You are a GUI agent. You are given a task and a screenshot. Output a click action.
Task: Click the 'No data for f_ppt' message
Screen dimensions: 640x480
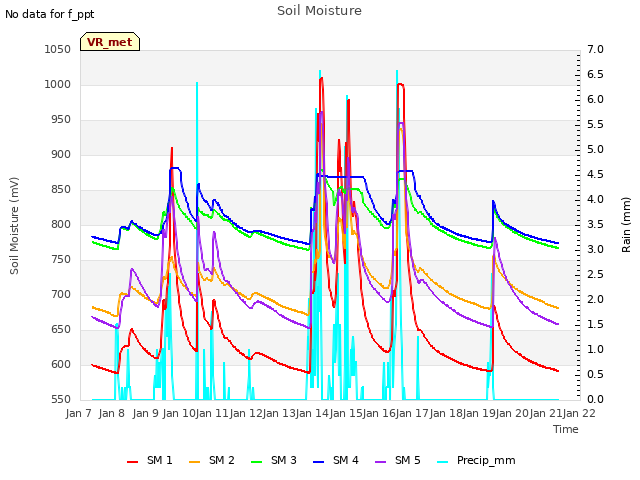click(50, 14)
